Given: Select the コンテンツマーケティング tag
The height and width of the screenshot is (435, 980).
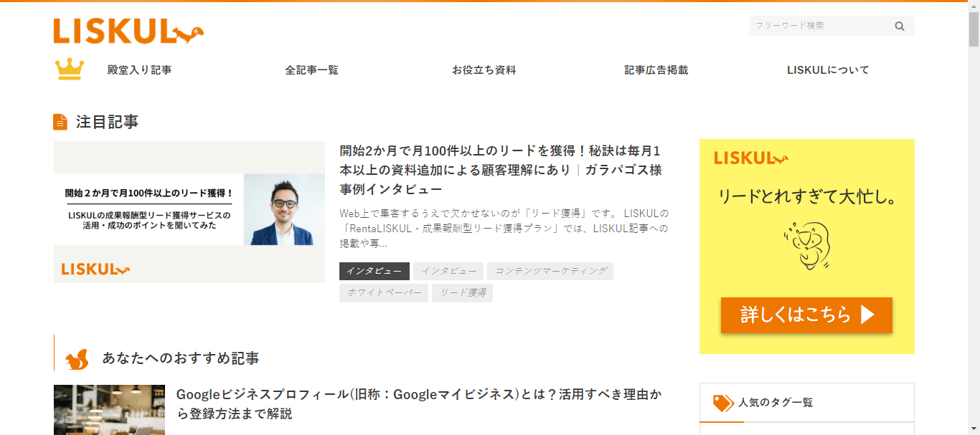Looking at the screenshot, I should point(550,271).
